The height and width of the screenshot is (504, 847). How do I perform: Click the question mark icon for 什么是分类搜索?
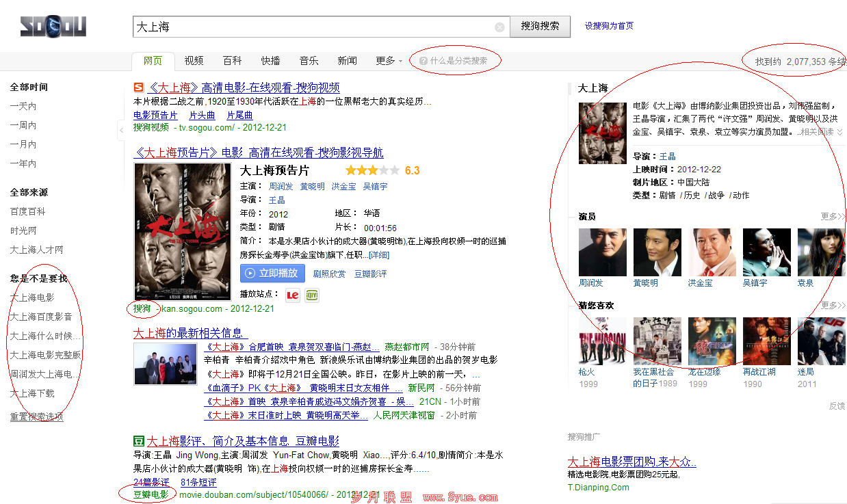click(x=423, y=61)
